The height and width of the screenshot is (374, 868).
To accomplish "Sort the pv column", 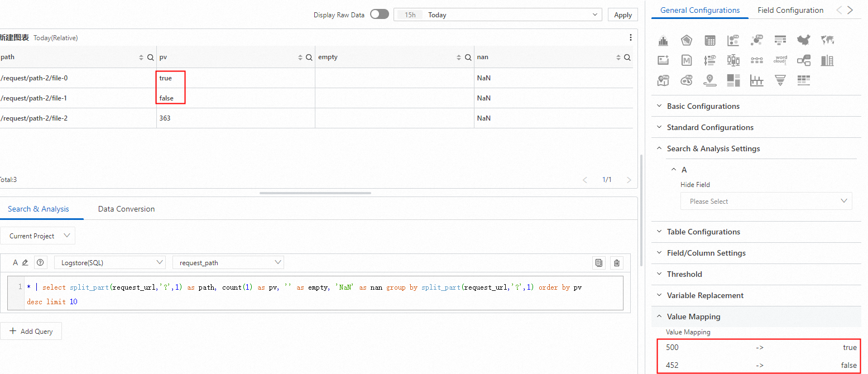I will [300, 57].
